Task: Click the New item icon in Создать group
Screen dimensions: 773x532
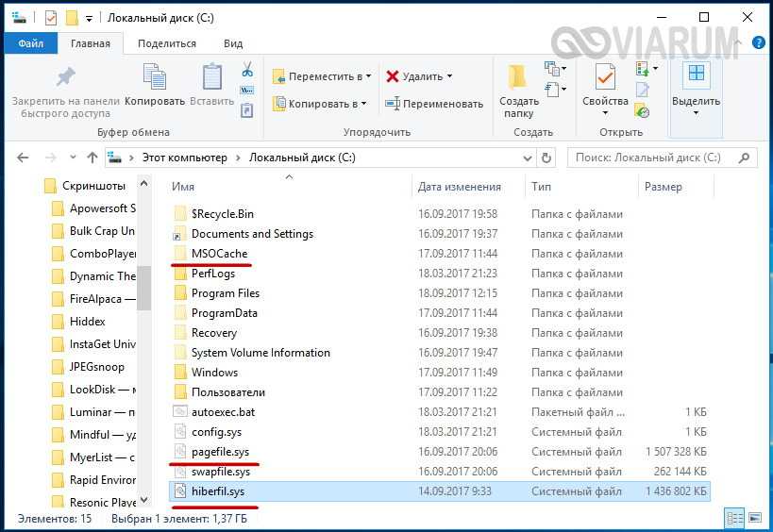Action: [552, 69]
